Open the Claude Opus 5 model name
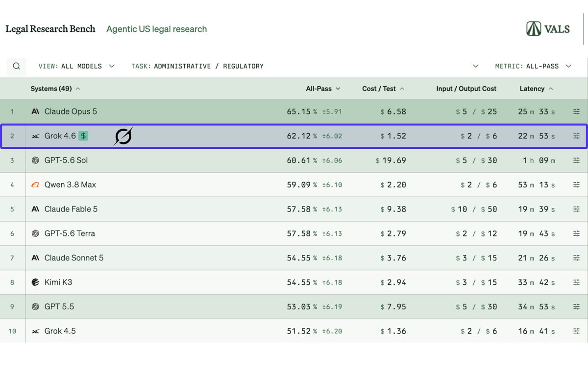The width and height of the screenshot is (588, 371). pos(71,112)
